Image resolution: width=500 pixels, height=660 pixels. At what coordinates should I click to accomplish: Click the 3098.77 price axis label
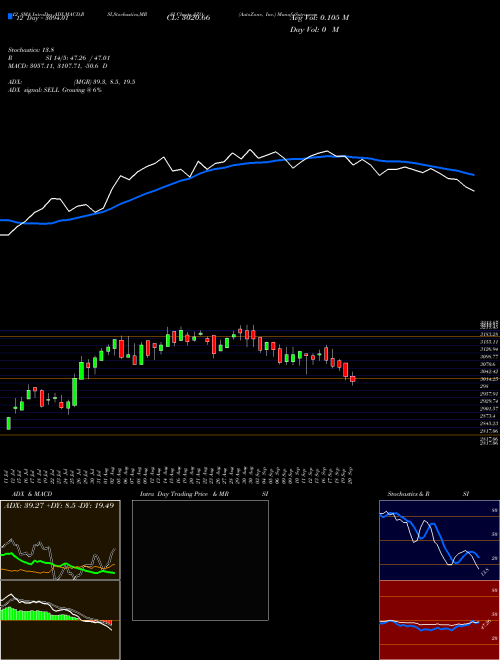pos(489,357)
